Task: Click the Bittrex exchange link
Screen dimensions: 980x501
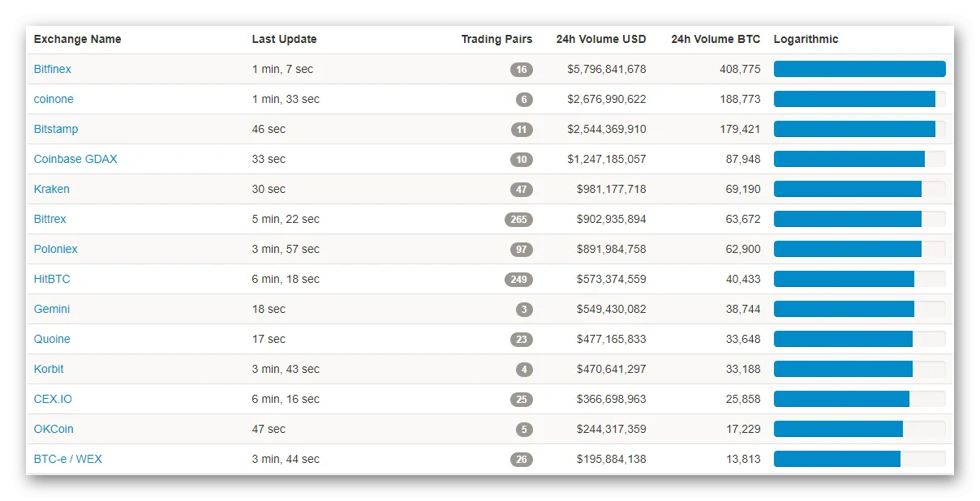Action: coord(50,219)
